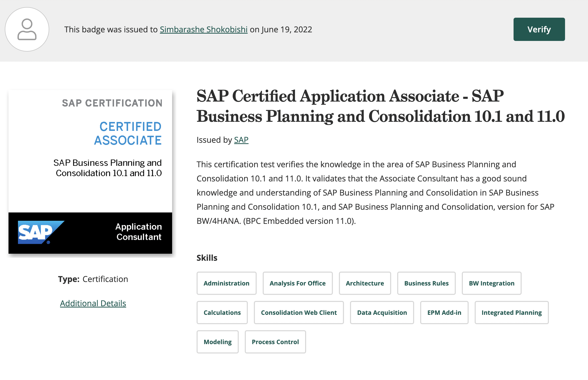The width and height of the screenshot is (588, 380).
Task: Click the certification title heading
Action: tap(380, 106)
